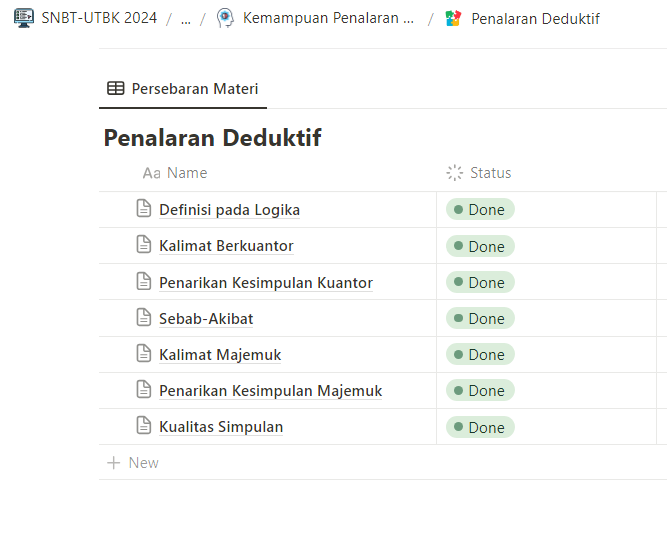This screenshot has height=533, width=667.
Task: Click page icon of Definisi pada Logika
Action: pyautogui.click(x=144, y=208)
